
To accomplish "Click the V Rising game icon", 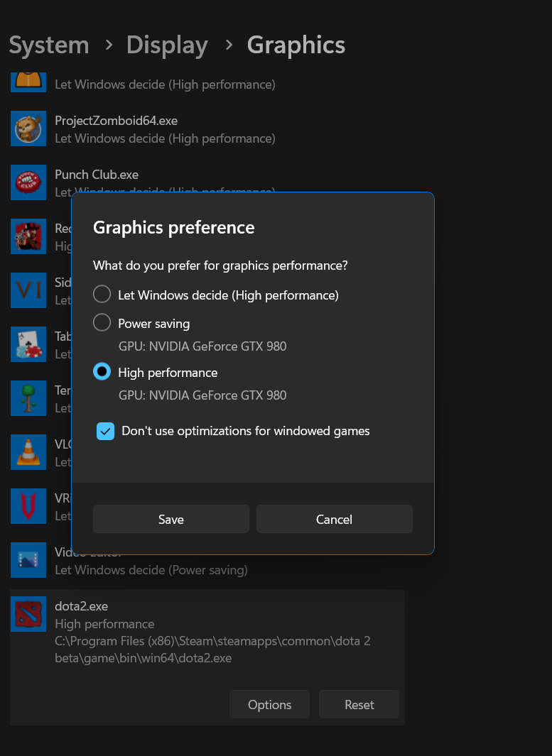I will [x=28, y=506].
